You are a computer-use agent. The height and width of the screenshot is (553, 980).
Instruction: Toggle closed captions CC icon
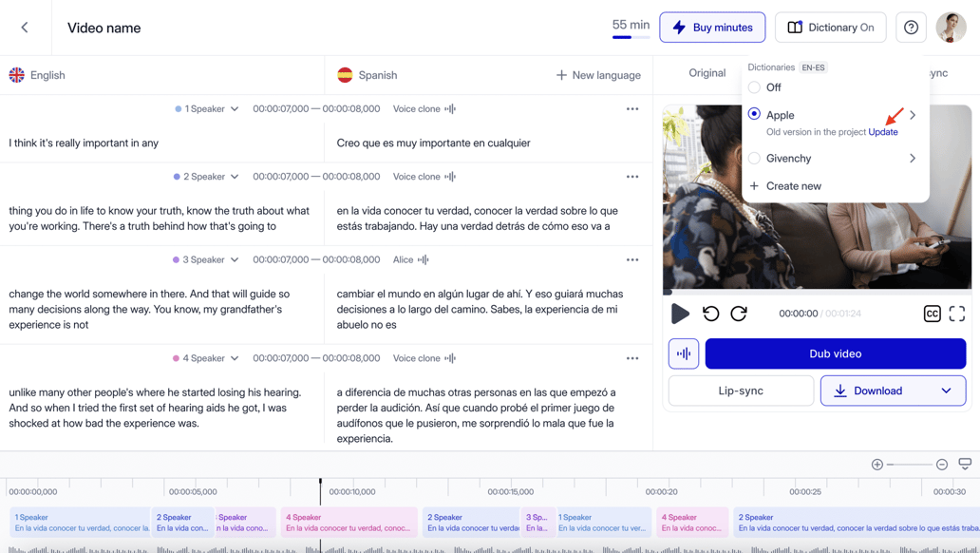pyautogui.click(x=932, y=314)
